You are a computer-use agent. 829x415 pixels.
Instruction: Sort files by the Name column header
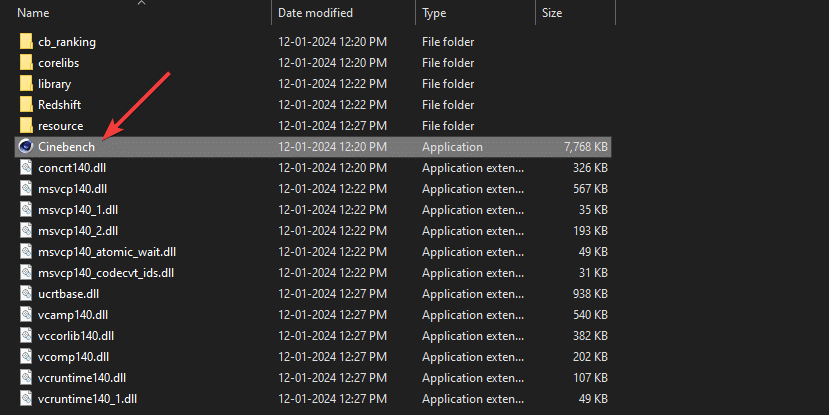coord(33,13)
